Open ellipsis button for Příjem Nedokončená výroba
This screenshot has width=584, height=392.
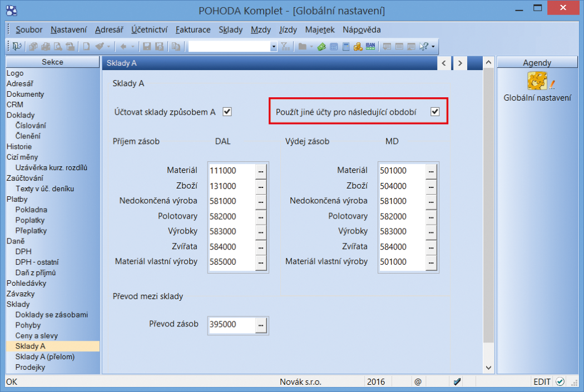261,201
